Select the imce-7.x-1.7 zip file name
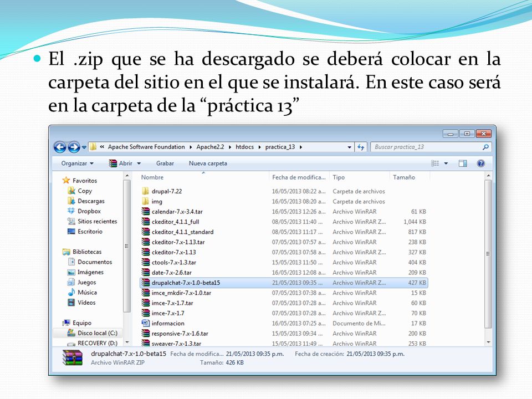This screenshot has width=532, height=399. [x=168, y=313]
